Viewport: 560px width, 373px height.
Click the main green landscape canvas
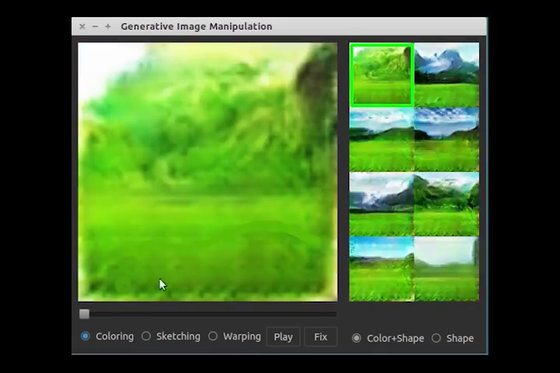[208, 172]
